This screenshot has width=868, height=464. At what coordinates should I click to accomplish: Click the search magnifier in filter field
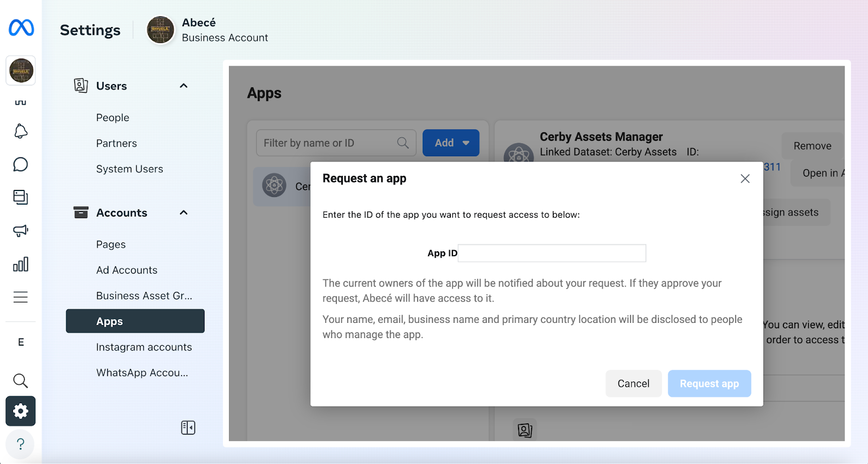coord(403,143)
